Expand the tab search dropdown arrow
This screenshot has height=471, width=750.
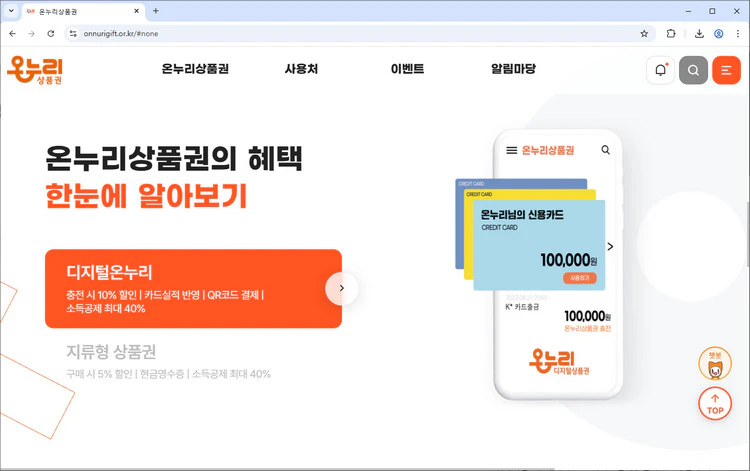10,11
